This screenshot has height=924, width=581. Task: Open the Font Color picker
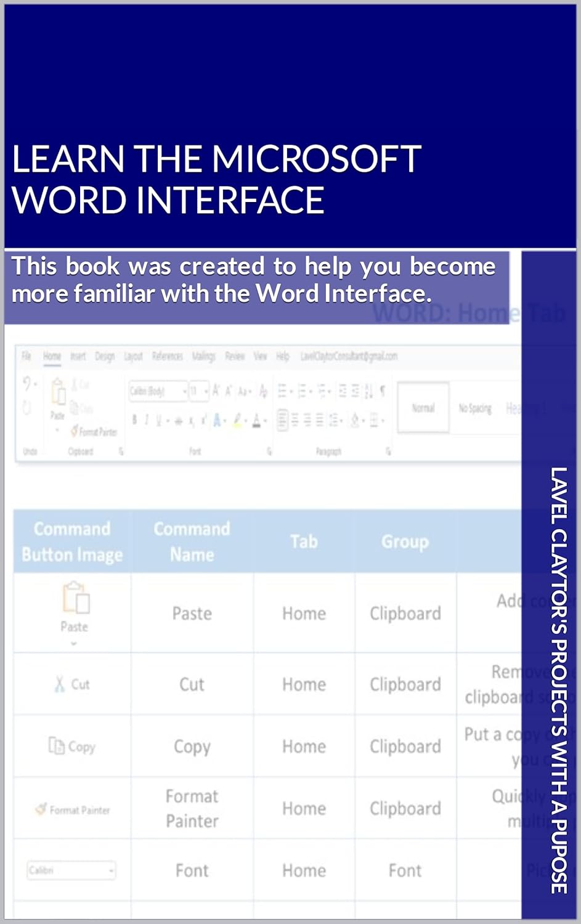click(255, 420)
